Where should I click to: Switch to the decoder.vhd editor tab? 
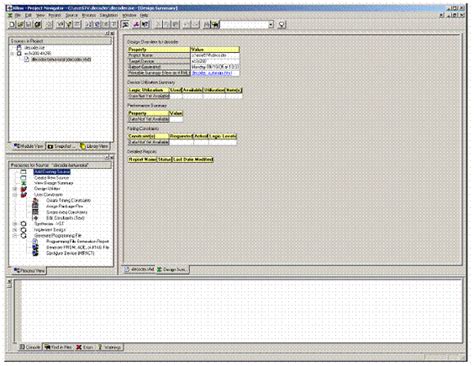(x=140, y=269)
